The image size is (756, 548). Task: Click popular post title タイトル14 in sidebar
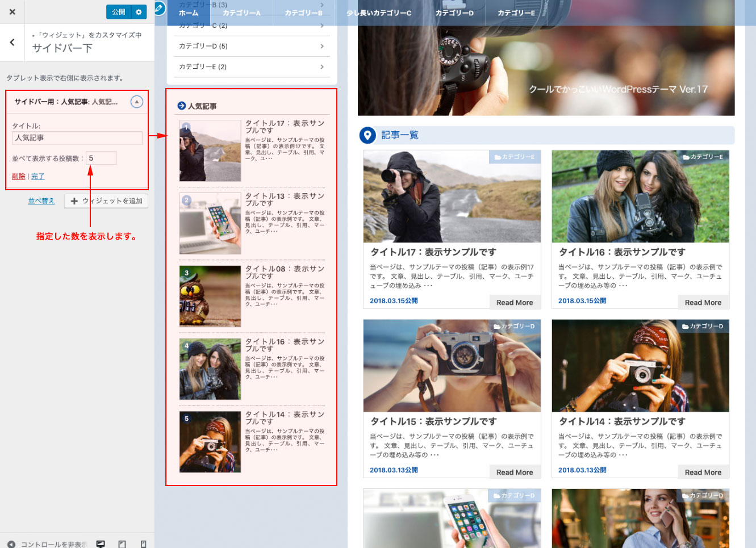(x=285, y=418)
